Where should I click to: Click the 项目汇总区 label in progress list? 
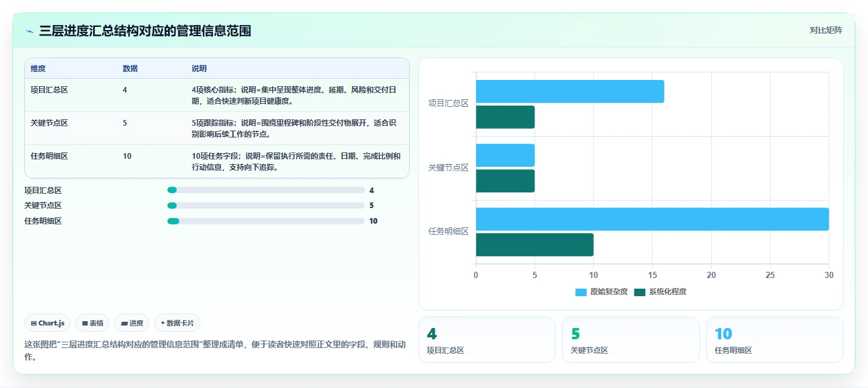(43, 190)
